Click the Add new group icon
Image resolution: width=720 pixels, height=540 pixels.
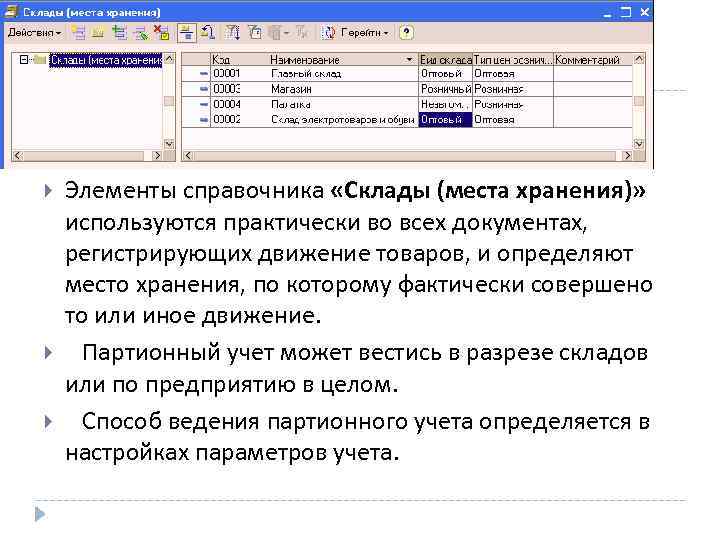pyautogui.click(x=98, y=33)
